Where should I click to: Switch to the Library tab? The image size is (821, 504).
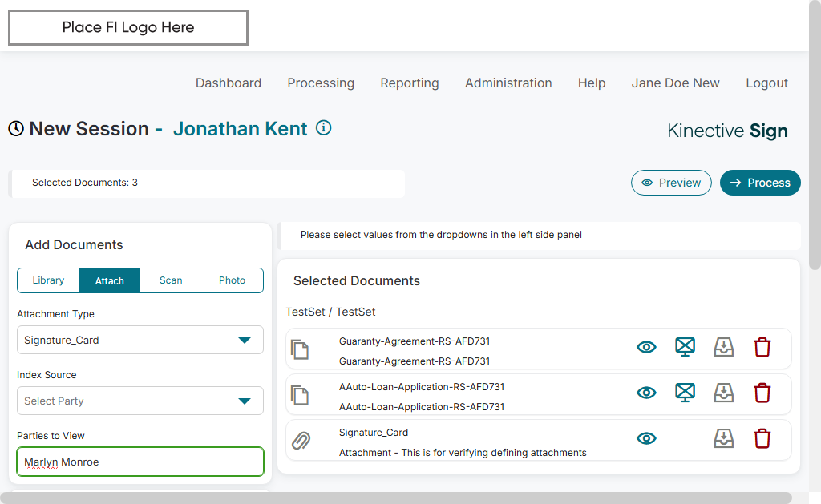[x=48, y=280]
